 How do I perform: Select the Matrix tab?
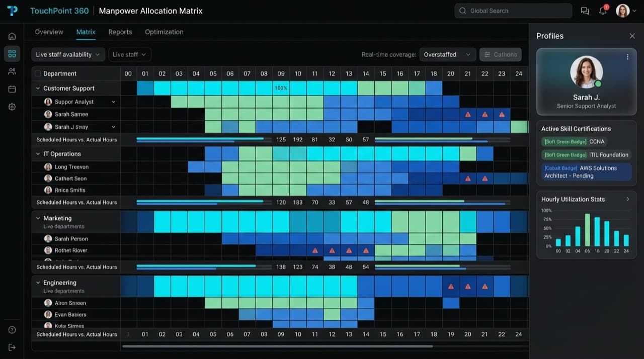tap(86, 32)
